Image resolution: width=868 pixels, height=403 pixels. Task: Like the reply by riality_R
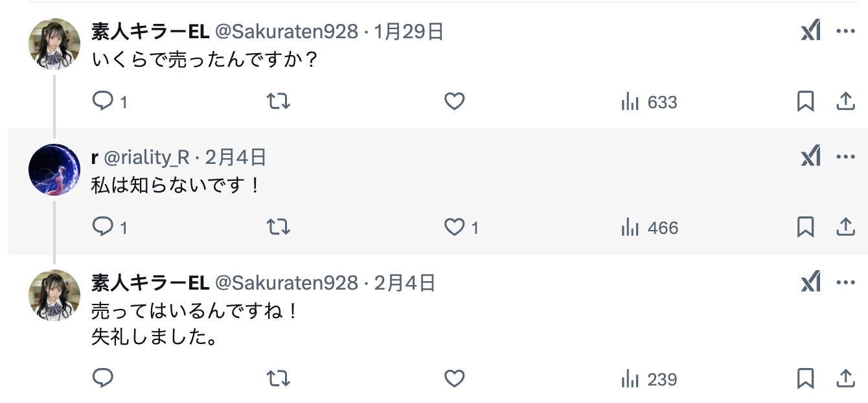pyautogui.click(x=455, y=227)
